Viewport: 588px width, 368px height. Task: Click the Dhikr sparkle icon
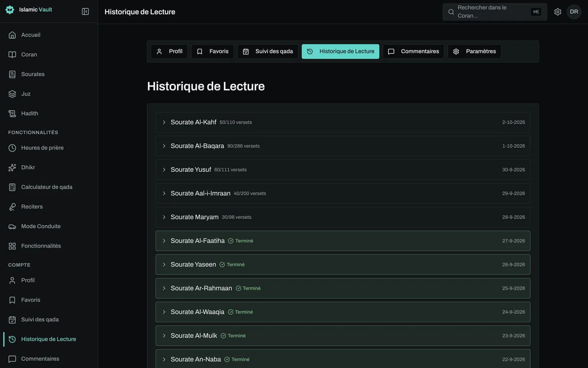click(12, 167)
